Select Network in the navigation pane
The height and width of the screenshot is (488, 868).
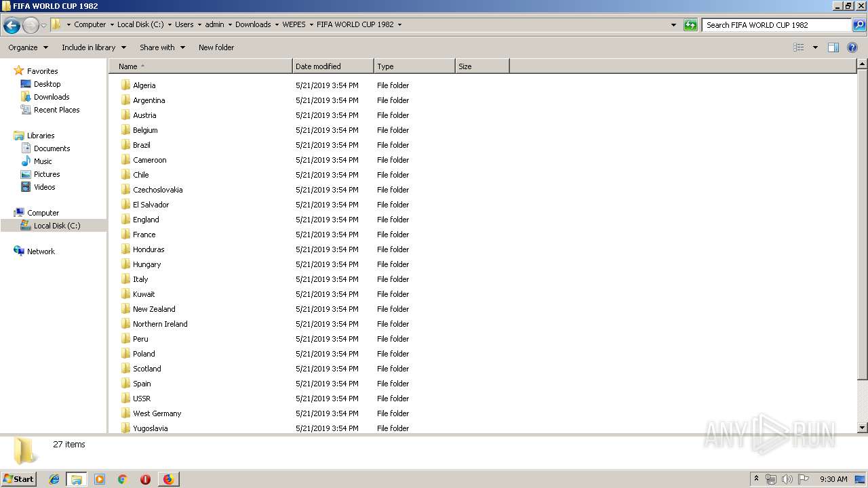click(41, 251)
